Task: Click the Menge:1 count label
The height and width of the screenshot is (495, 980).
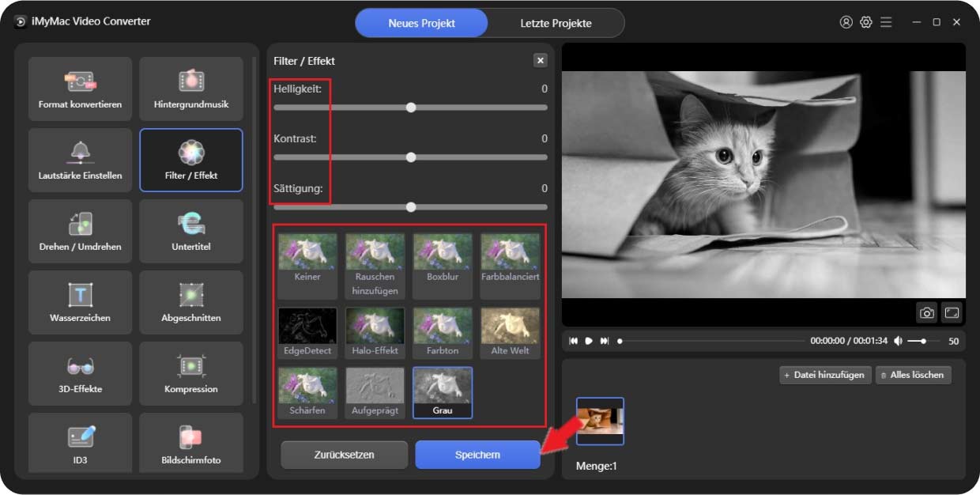Action: (x=597, y=466)
